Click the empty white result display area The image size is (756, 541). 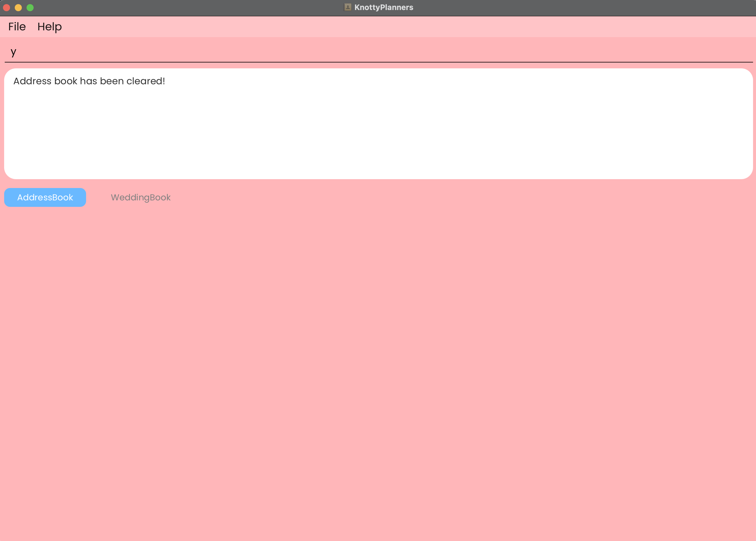point(378,140)
